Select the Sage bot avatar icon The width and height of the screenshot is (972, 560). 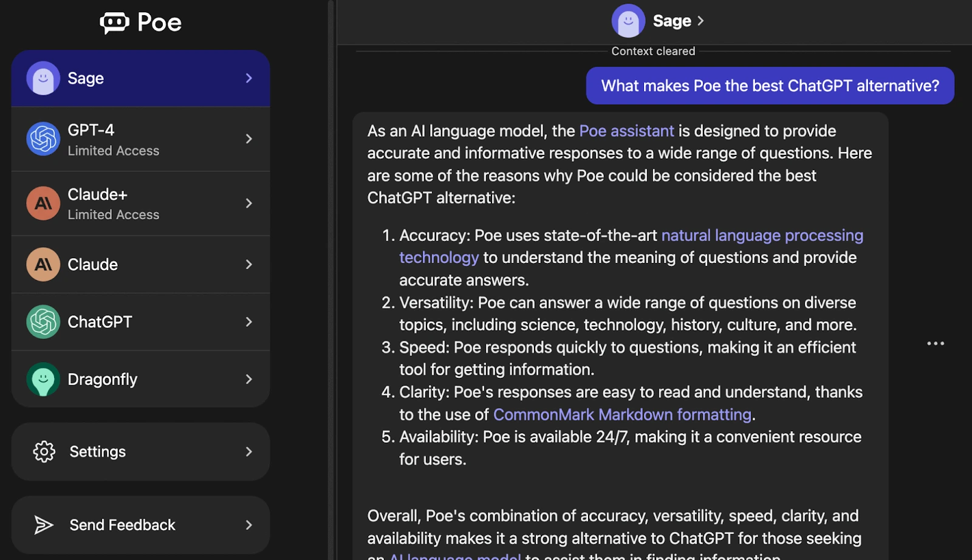point(43,78)
